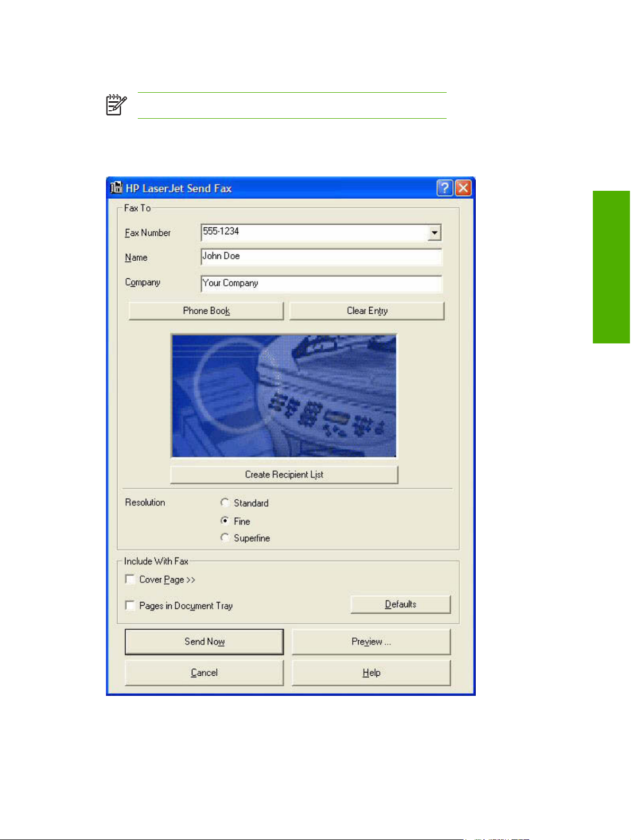Click the Include With Fax group label
This screenshot has height=840, width=631.
click(x=156, y=561)
